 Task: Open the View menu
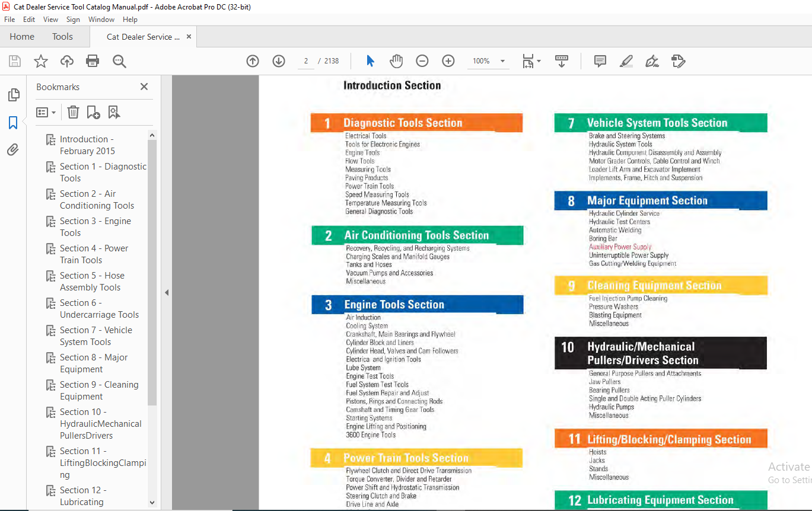(x=51, y=20)
